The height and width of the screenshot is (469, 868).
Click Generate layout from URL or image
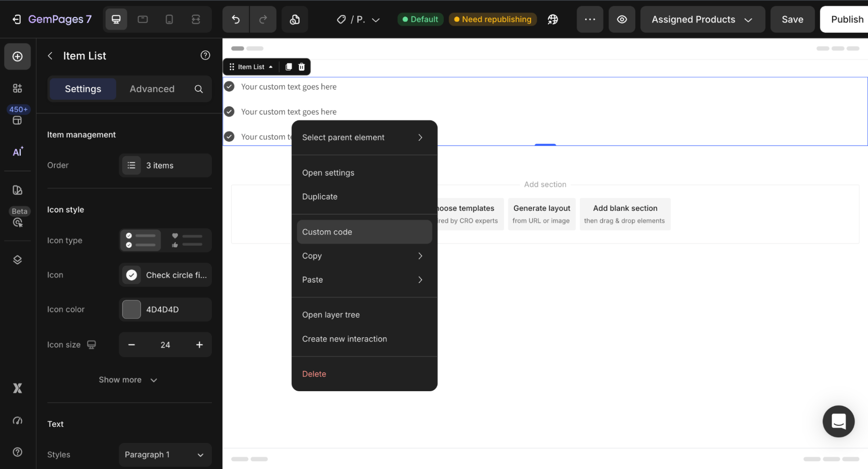pyautogui.click(x=541, y=214)
